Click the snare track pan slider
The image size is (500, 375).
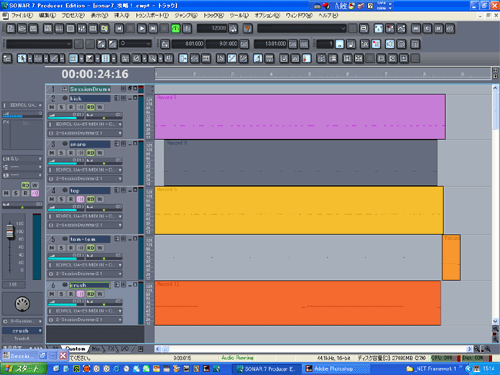[104, 162]
